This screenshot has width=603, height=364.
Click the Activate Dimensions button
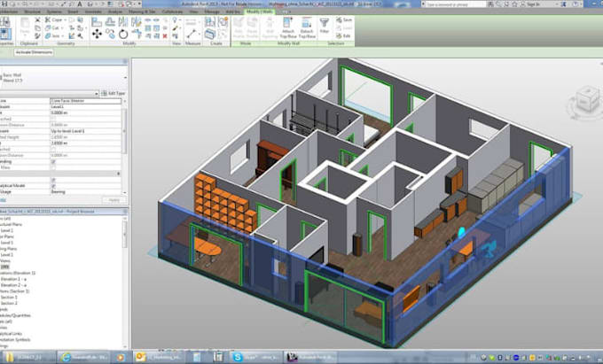point(34,52)
